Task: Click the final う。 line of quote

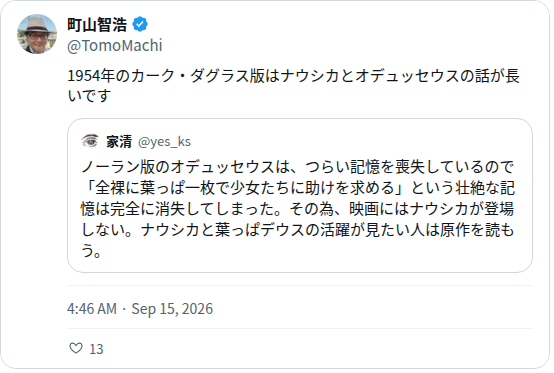Action: click(x=92, y=251)
